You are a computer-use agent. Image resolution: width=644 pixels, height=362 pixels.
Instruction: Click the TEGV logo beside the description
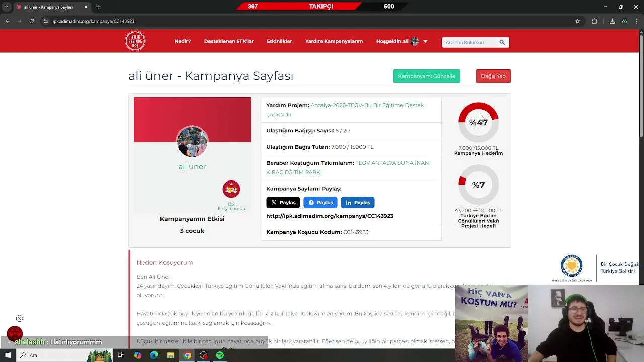pyautogui.click(x=572, y=268)
